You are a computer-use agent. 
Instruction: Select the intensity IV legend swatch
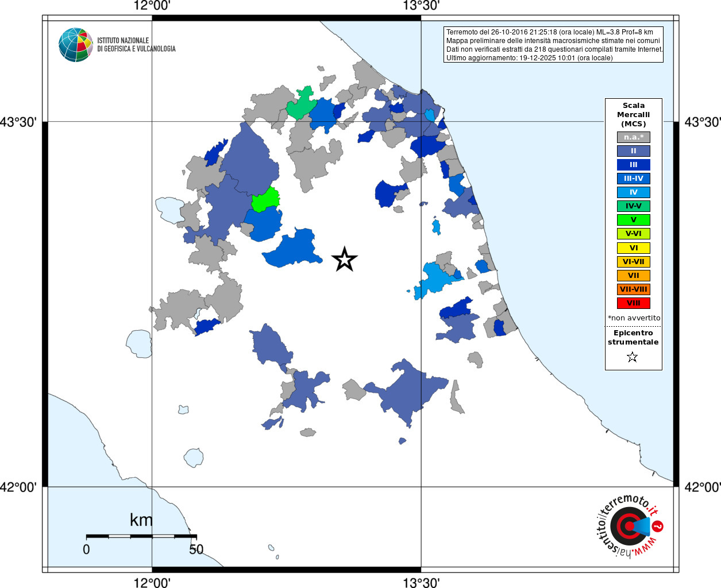coord(634,192)
